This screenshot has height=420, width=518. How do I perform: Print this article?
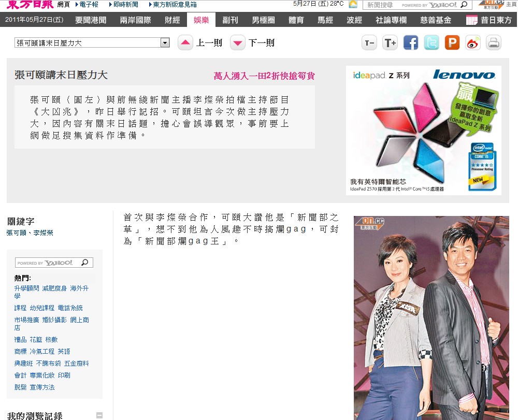pyautogui.click(x=494, y=43)
